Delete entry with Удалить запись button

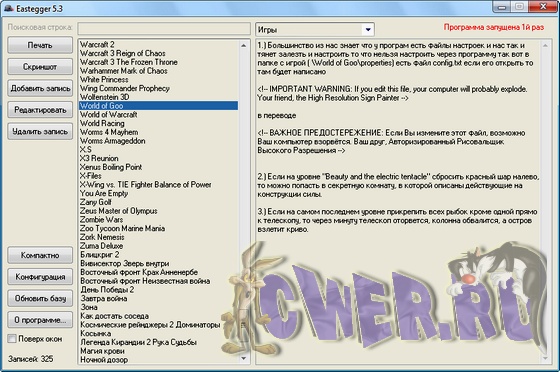pyautogui.click(x=40, y=131)
